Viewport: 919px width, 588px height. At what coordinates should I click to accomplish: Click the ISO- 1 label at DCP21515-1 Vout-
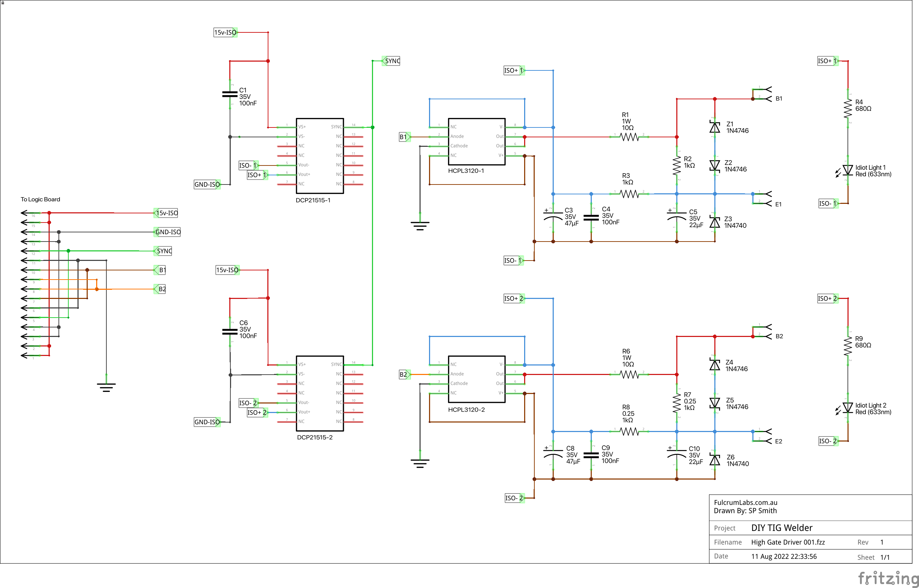click(x=249, y=165)
